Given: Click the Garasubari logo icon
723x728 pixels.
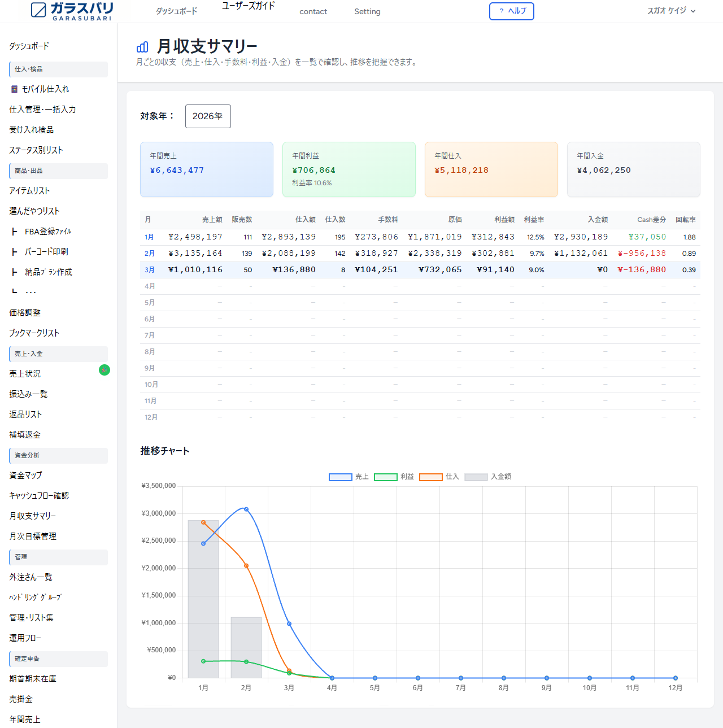Looking at the screenshot, I should pyautogui.click(x=38, y=10).
